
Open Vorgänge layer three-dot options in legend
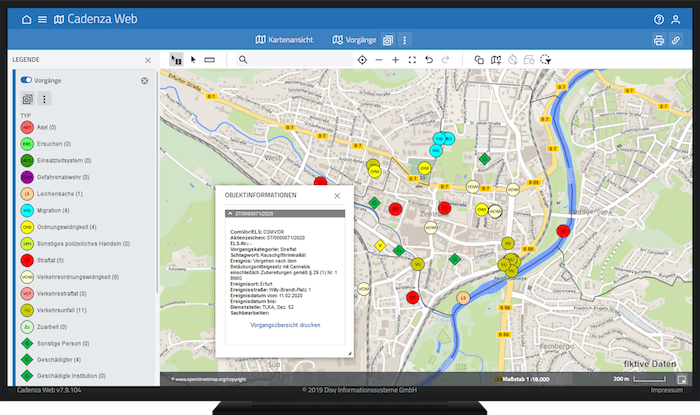point(44,99)
